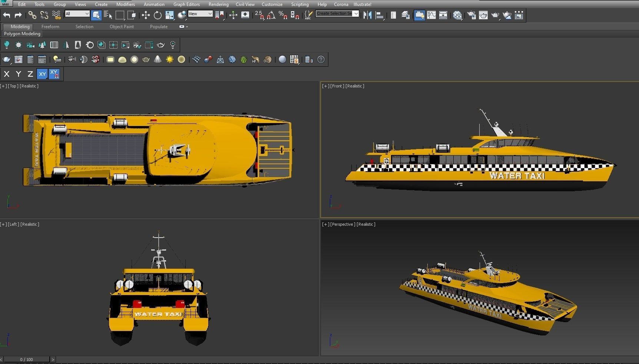Click the 0 / 100 time slider
Screen dimensions: 639x364
26,360
